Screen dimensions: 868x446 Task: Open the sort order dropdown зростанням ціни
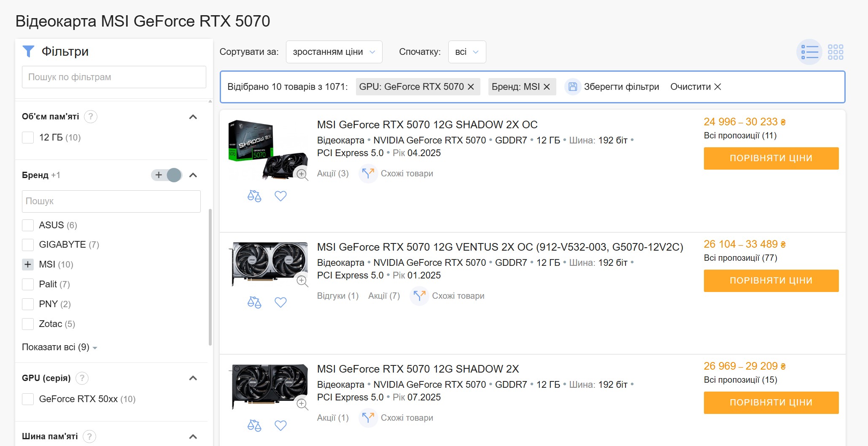(334, 52)
